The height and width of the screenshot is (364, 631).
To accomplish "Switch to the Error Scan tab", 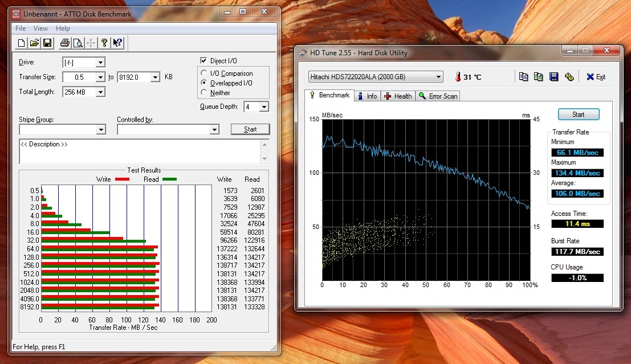I will (438, 96).
